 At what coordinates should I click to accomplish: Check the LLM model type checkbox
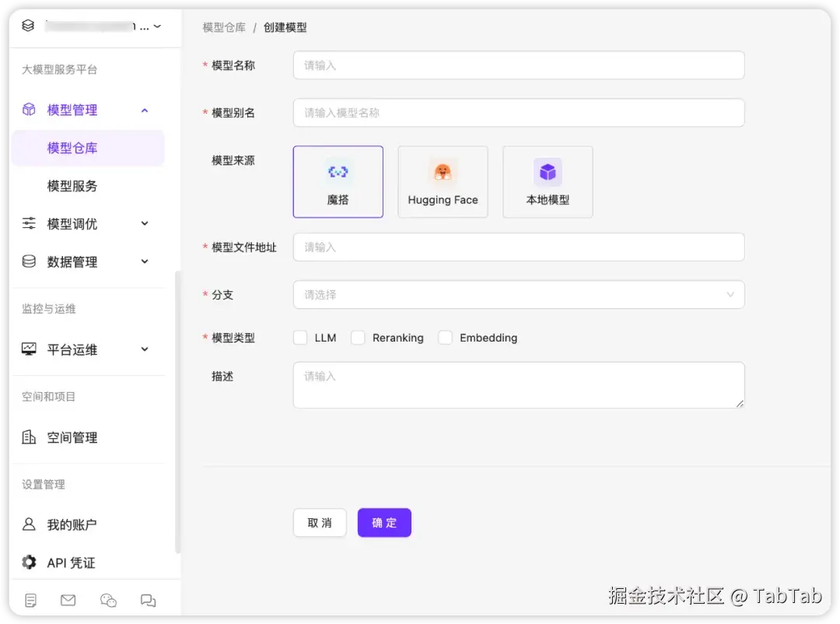pyautogui.click(x=300, y=338)
